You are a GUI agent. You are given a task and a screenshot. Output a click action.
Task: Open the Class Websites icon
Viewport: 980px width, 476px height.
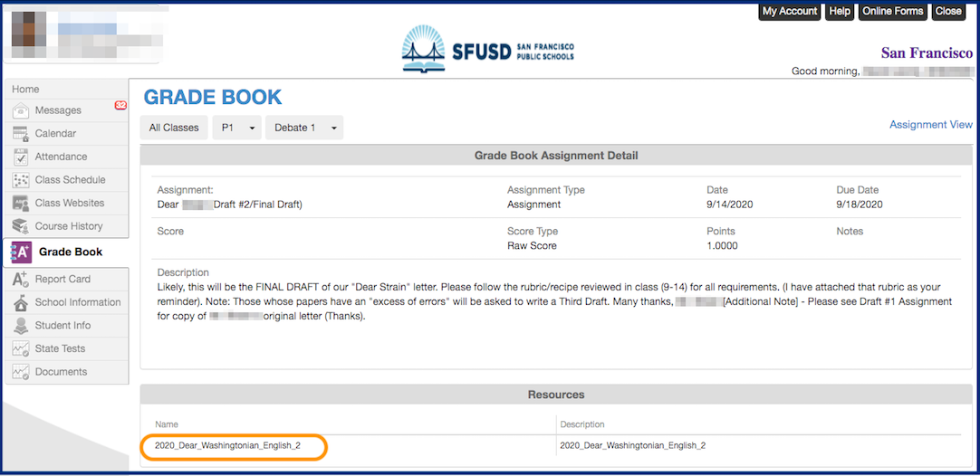tap(20, 204)
